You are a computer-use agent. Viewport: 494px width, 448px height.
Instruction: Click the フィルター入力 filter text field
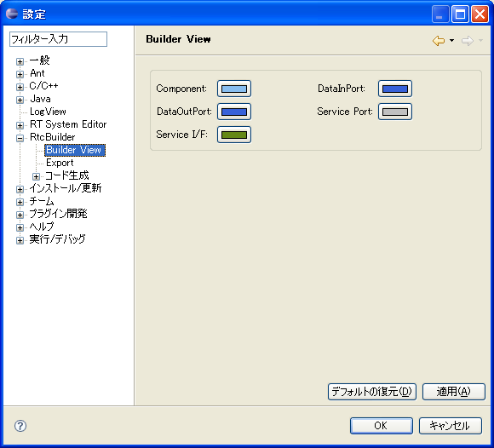58,39
